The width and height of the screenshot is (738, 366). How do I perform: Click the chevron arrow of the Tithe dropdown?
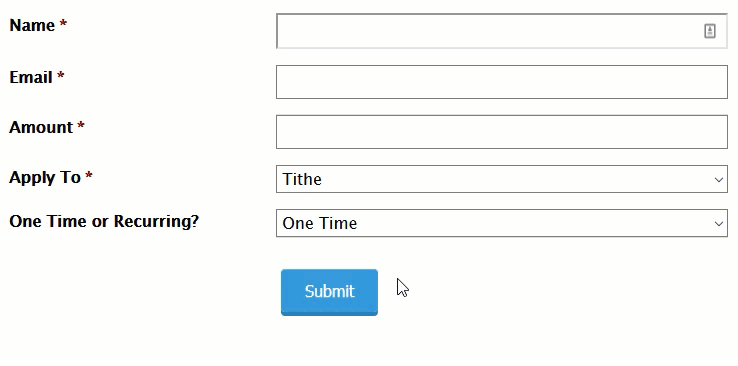(719, 180)
